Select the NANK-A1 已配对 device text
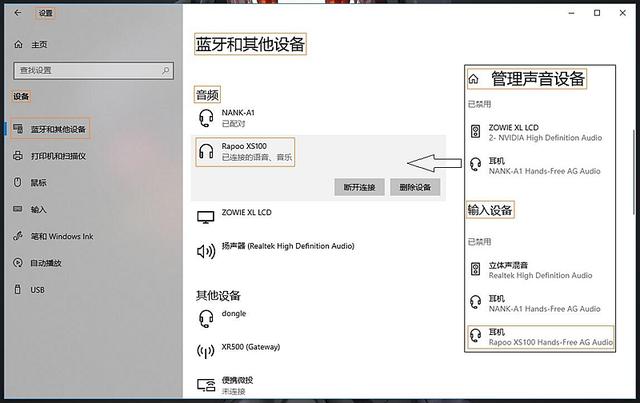The height and width of the screenshot is (403, 640). [x=238, y=118]
